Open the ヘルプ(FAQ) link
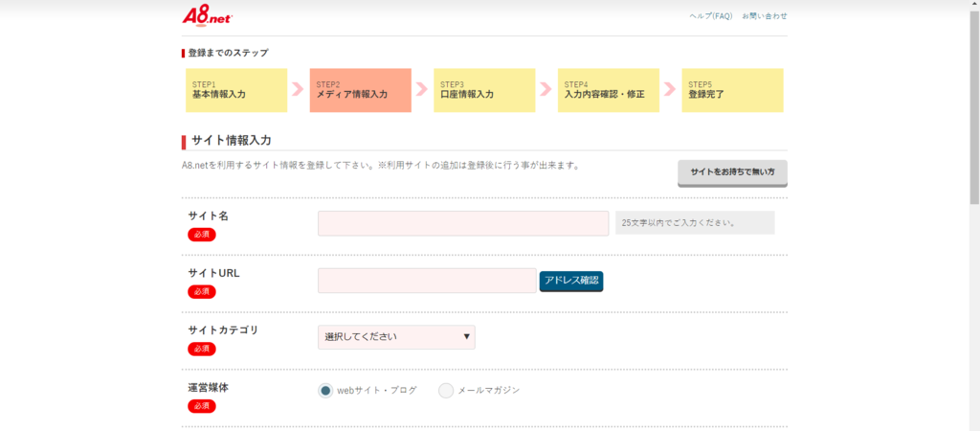980x431 pixels. 711,16
